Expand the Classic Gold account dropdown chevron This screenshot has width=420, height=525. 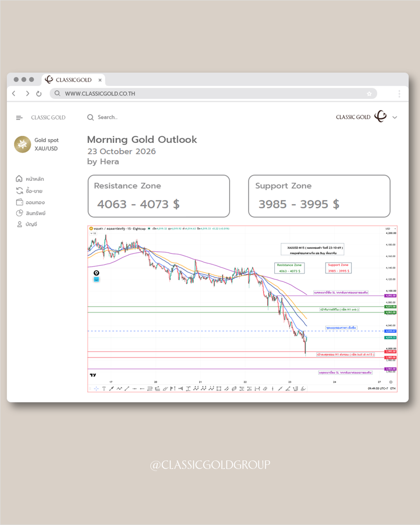click(395, 118)
